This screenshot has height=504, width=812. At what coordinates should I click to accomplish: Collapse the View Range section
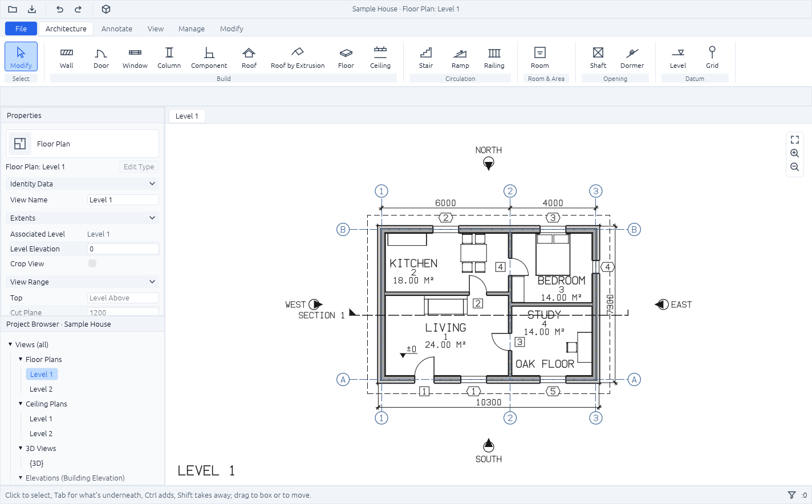point(82,282)
